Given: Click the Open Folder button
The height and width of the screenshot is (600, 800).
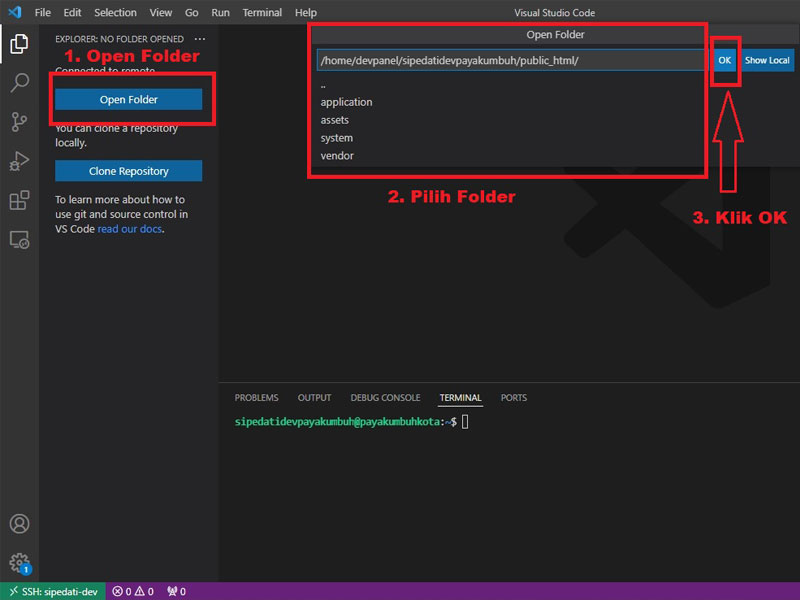Looking at the screenshot, I should pos(129,99).
